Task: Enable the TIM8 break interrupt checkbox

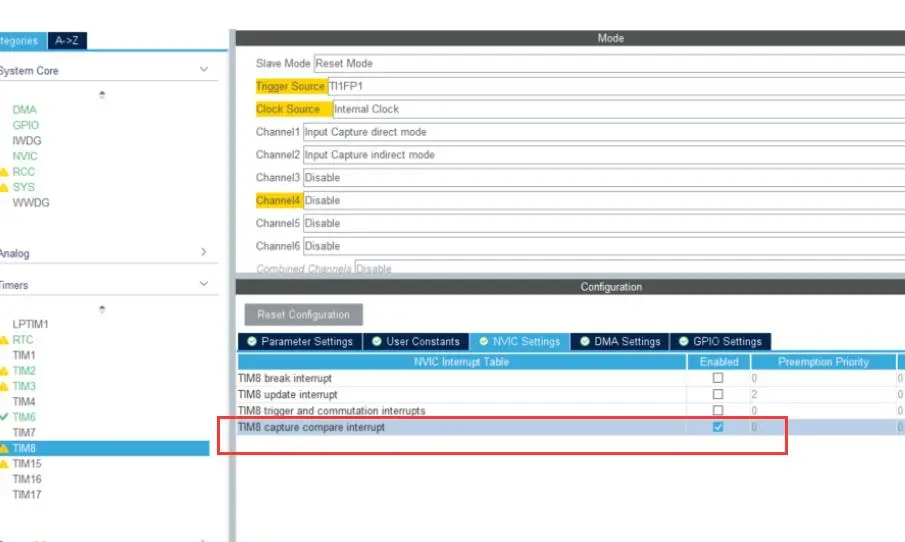Action: click(717, 379)
